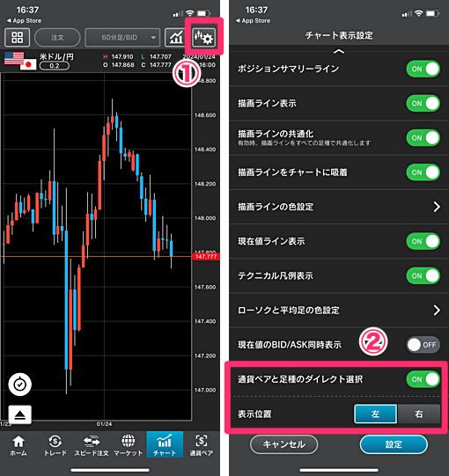Viewport: 449px width, 476px height.
Task: Tap the eject-style panel toggle icon
Action: 19,414
